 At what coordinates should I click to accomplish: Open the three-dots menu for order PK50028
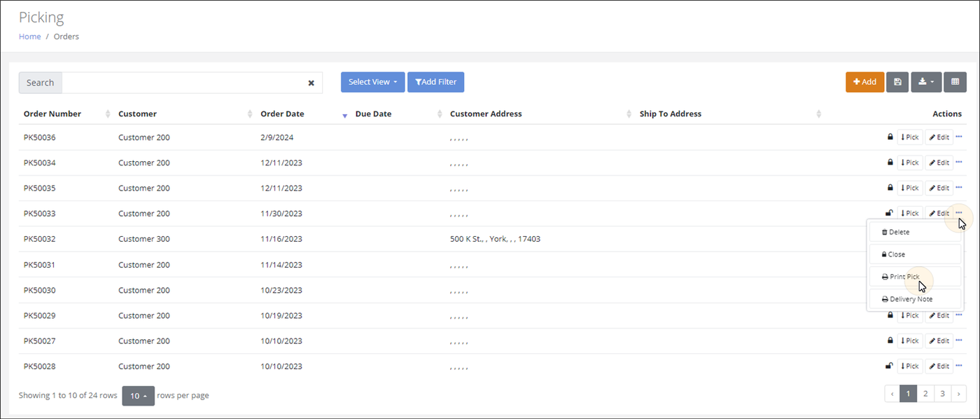pyautogui.click(x=959, y=365)
